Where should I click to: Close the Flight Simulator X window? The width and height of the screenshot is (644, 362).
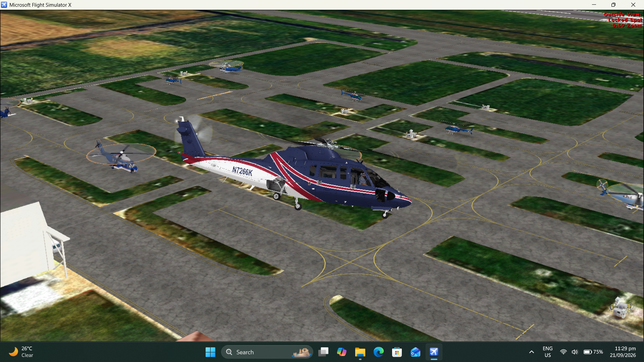[633, 5]
